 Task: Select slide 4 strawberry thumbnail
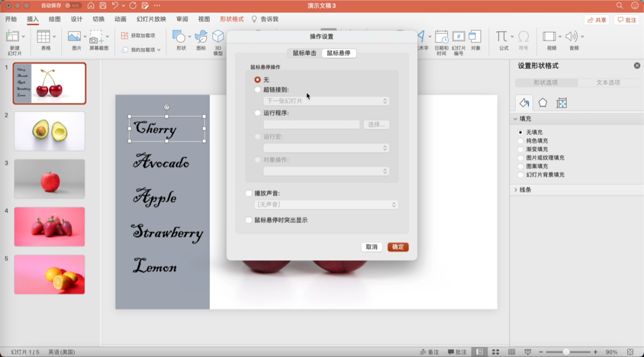49,226
